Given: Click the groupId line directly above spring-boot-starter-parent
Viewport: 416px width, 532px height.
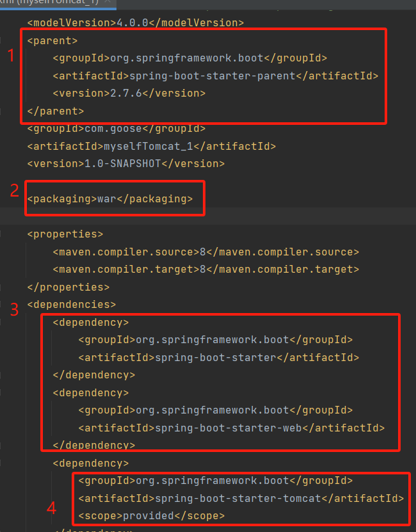Looking at the screenshot, I should [189, 58].
